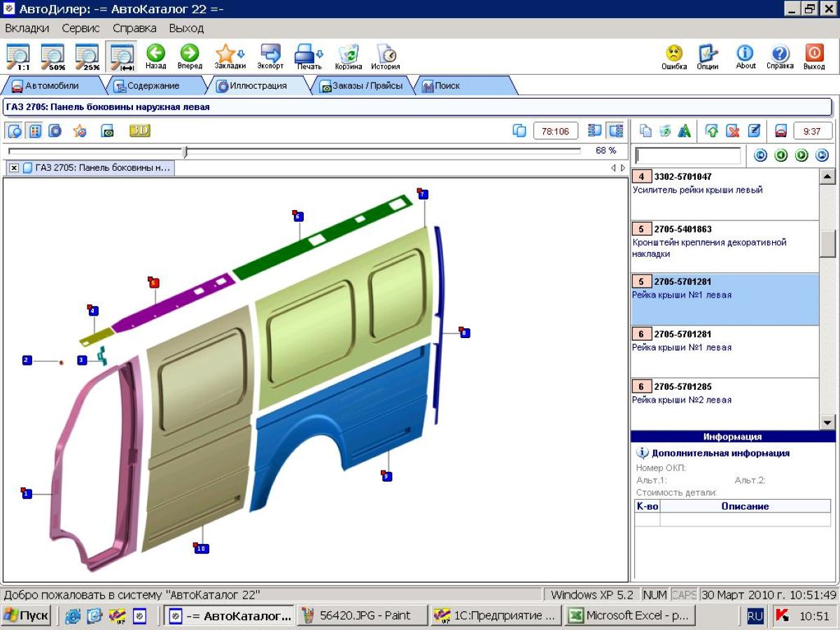Go to previous part with green left button
840x630 pixels.
pos(781,155)
